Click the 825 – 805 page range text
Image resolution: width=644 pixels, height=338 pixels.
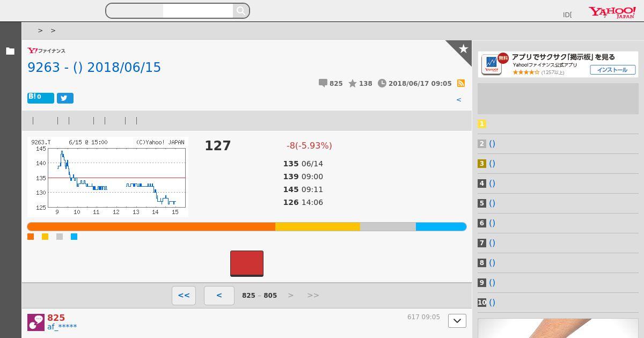260,296
